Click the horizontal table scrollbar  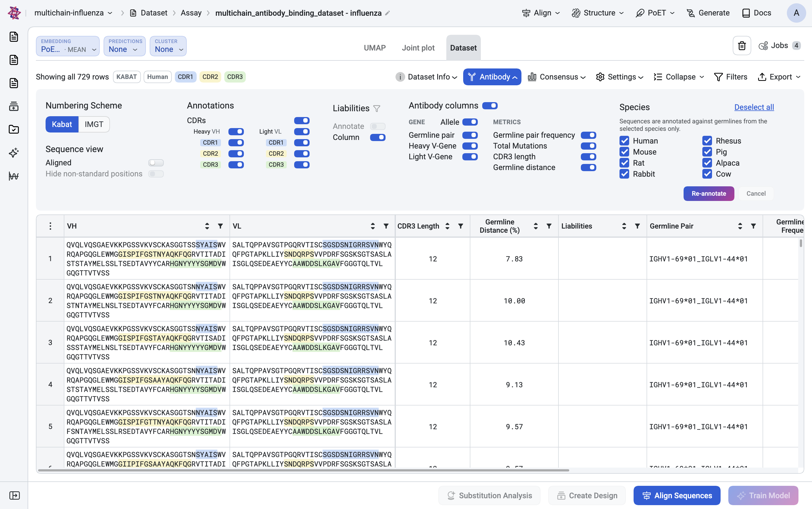click(x=304, y=470)
